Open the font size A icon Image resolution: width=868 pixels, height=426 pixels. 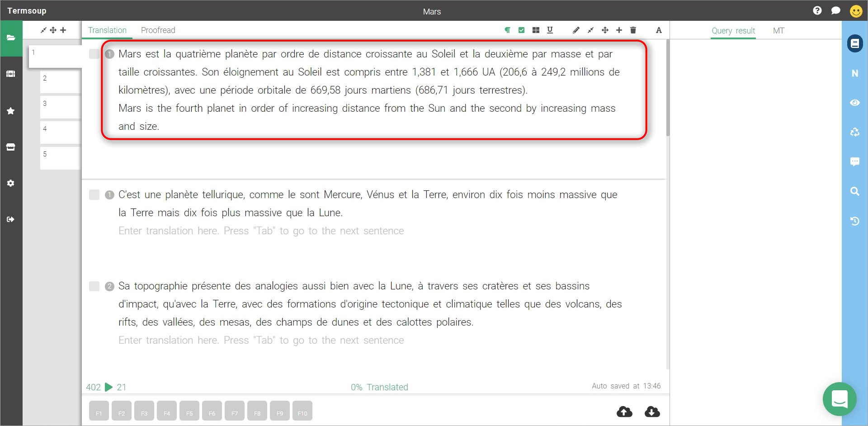pyautogui.click(x=659, y=30)
